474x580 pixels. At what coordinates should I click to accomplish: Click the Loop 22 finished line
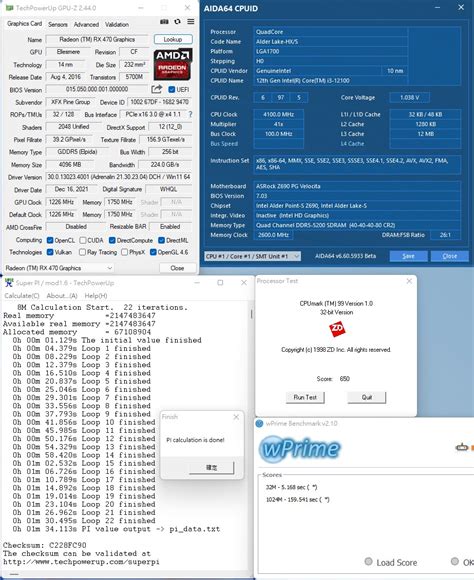(x=84, y=520)
